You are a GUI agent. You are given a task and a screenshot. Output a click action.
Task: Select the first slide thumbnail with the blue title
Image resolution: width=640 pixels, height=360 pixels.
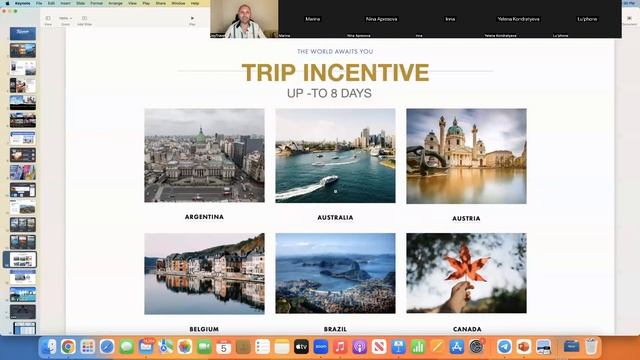click(x=23, y=33)
